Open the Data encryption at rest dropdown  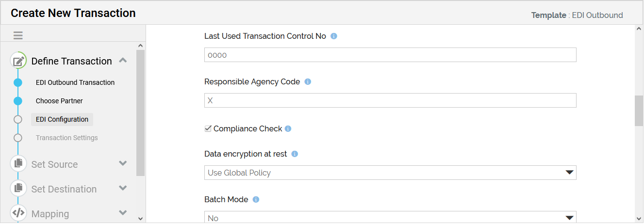[x=390, y=173]
